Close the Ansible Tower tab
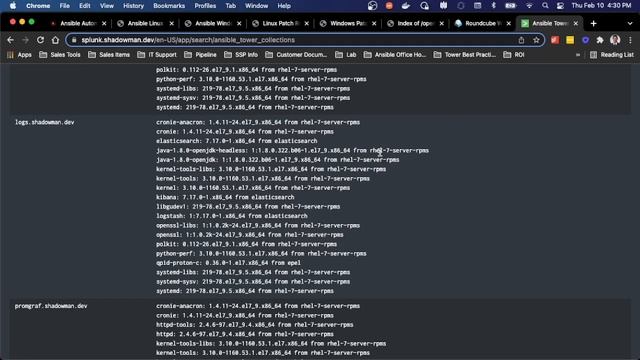 tap(576, 24)
